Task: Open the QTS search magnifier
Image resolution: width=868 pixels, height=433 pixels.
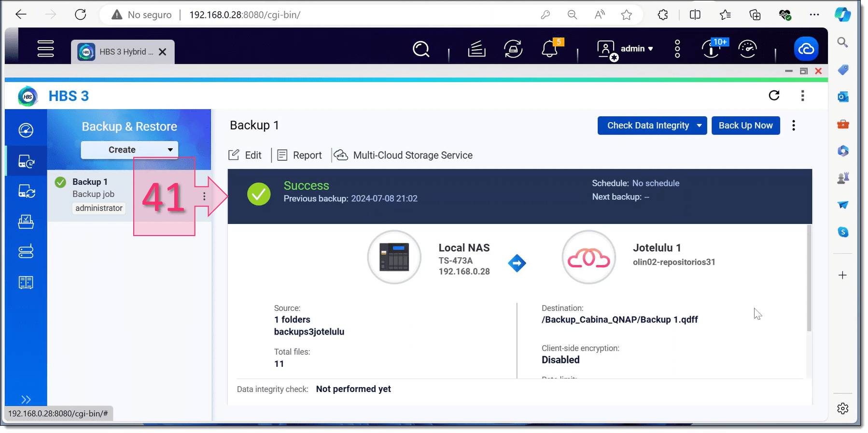Action: [x=421, y=49]
